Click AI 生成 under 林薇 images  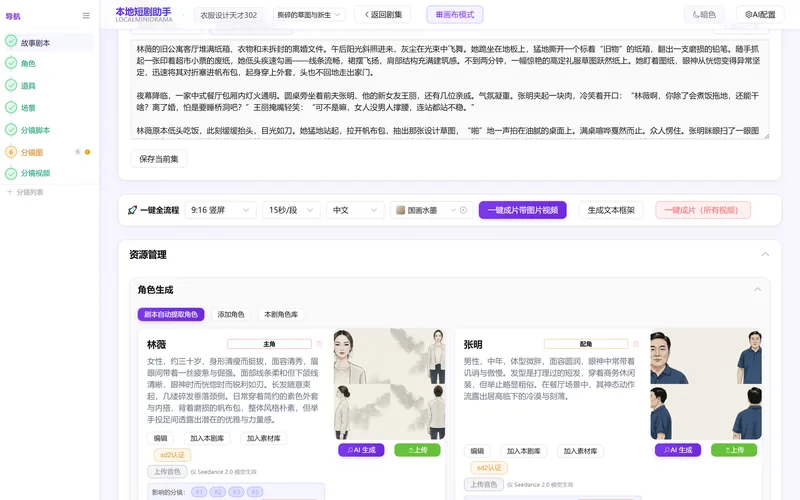click(x=361, y=450)
